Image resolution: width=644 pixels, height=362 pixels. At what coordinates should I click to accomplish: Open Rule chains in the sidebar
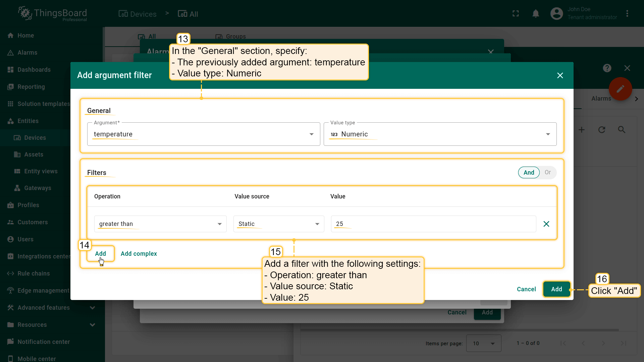point(34,274)
